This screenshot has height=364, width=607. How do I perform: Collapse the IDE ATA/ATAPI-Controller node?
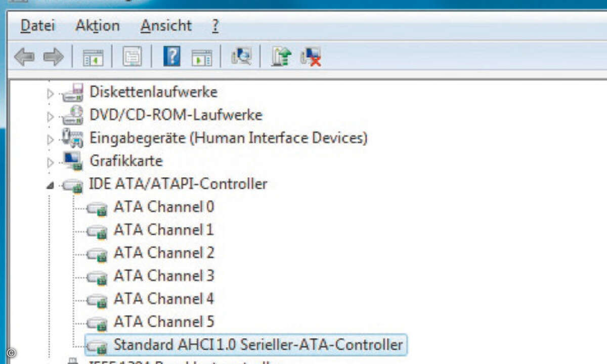pyautogui.click(x=49, y=184)
